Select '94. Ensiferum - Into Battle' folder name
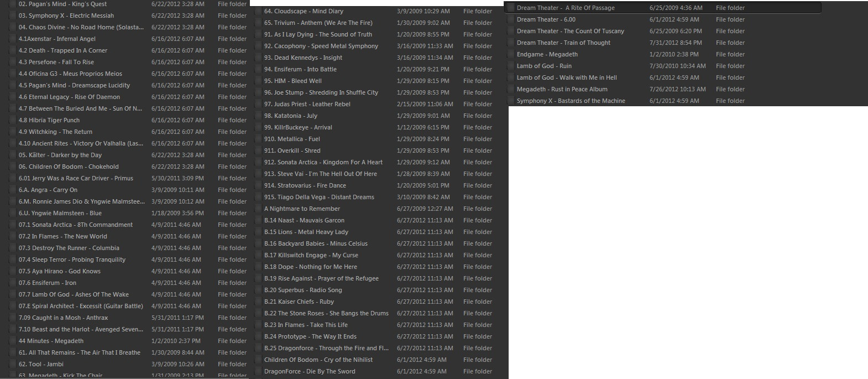Image resolution: width=868 pixels, height=379 pixels. (300, 69)
